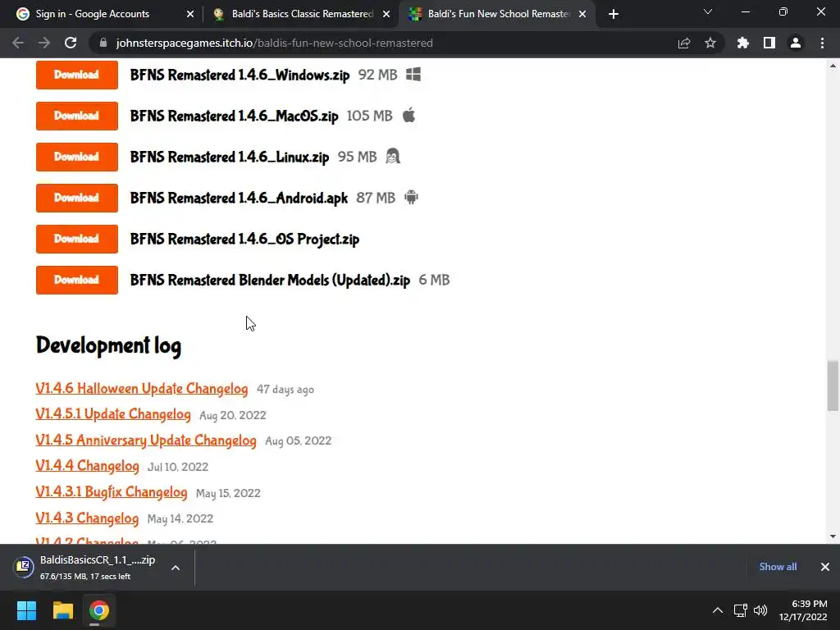Open the tab search dropdown
The width and height of the screenshot is (840, 630).
708,11
